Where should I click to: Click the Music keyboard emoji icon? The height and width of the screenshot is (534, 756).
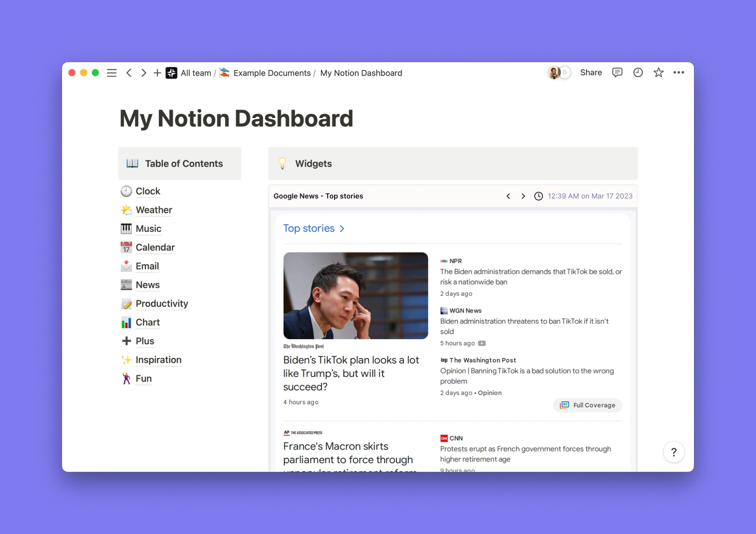point(126,229)
